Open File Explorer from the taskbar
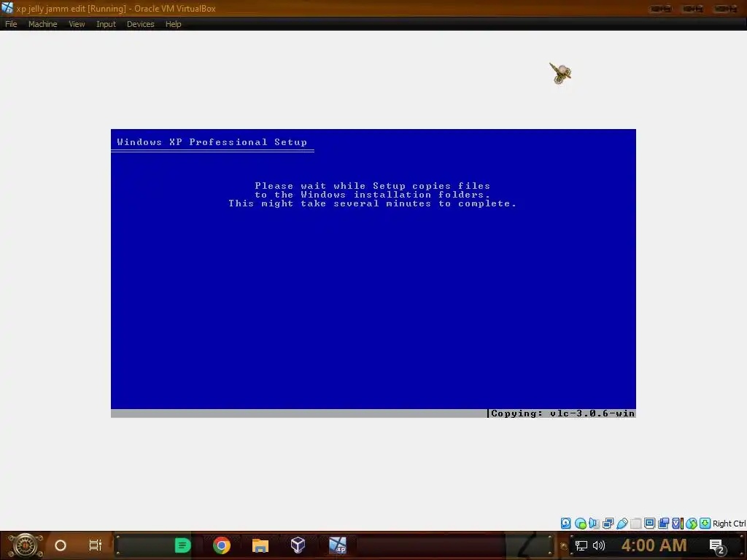 [260, 545]
